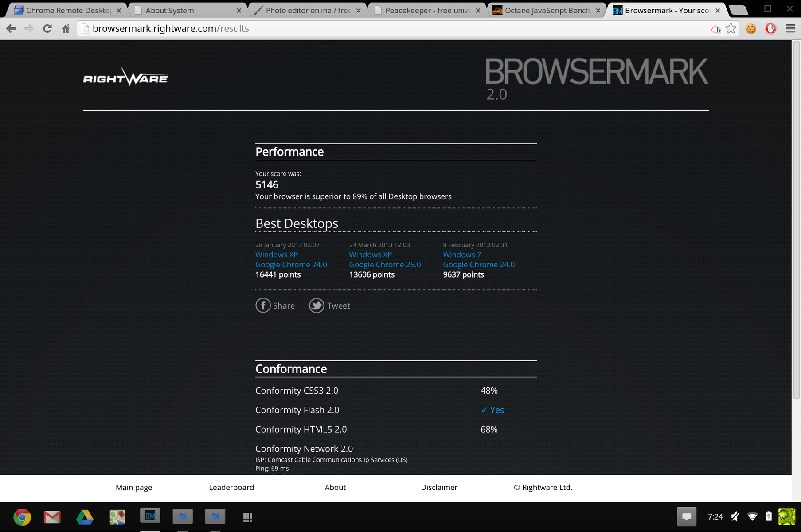Viewport: 801px width, 532px height.
Task: Click the BROWSERMARK 2.0 logo
Action: click(597, 79)
